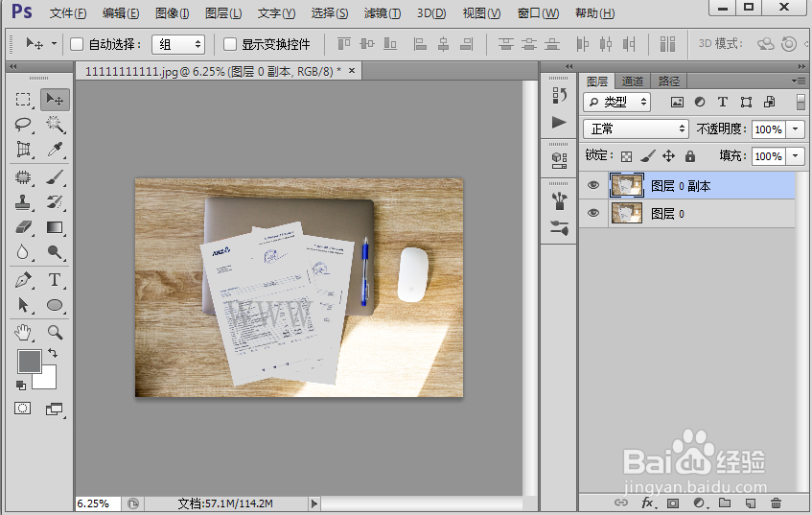Select the Eyedropper tool
The image size is (812, 515).
tap(55, 150)
